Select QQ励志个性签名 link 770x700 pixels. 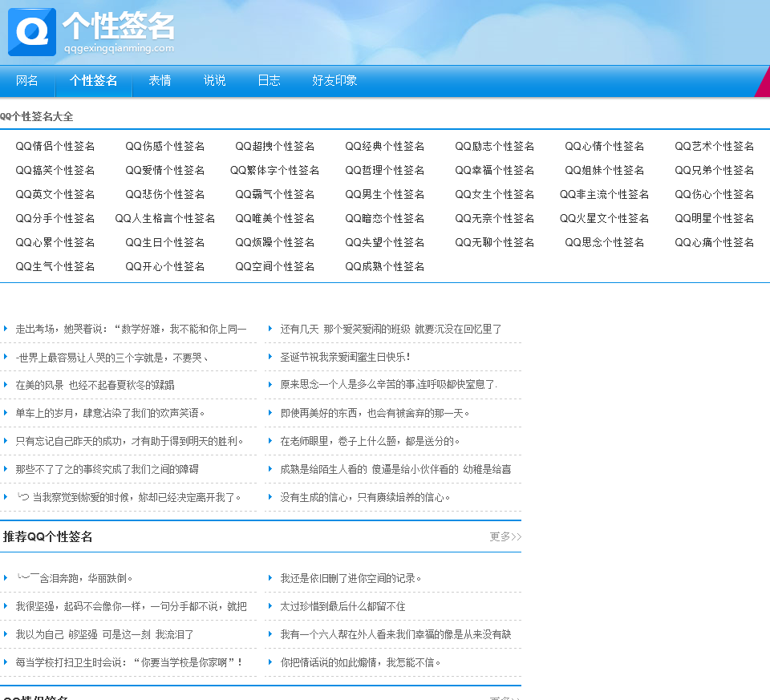(x=495, y=146)
